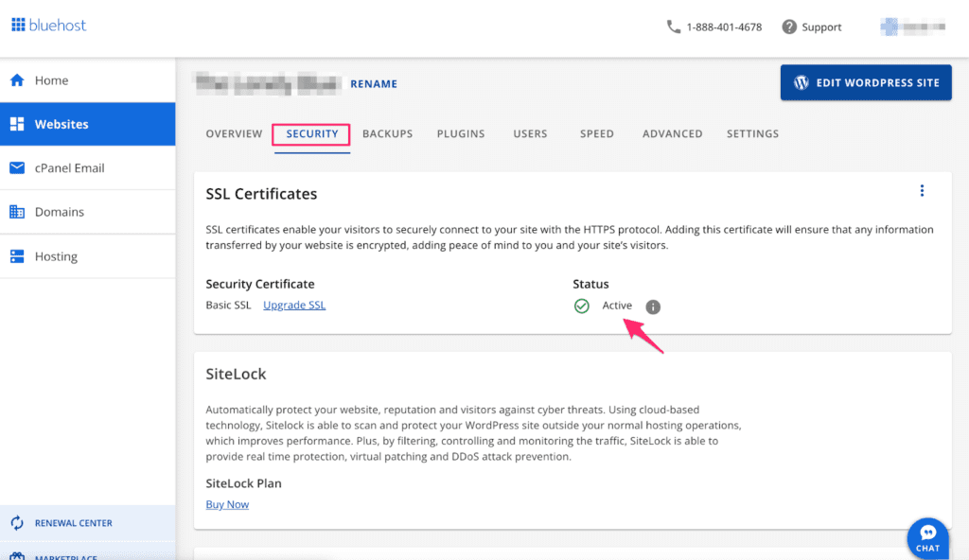Image resolution: width=969 pixels, height=560 pixels.
Task: Click the Upgrade SSL link
Action: 294,305
